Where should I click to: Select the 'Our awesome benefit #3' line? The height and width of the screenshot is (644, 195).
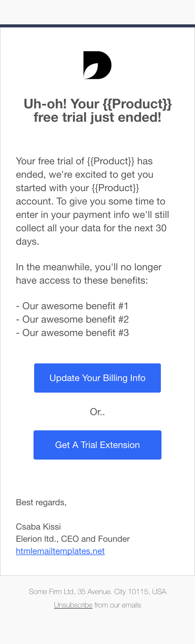(x=72, y=333)
